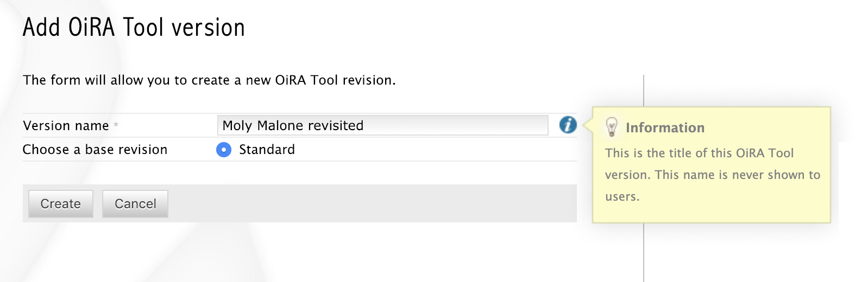Click the 'Version name' field label
The height and width of the screenshot is (282, 868).
pyautogui.click(x=66, y=126)
